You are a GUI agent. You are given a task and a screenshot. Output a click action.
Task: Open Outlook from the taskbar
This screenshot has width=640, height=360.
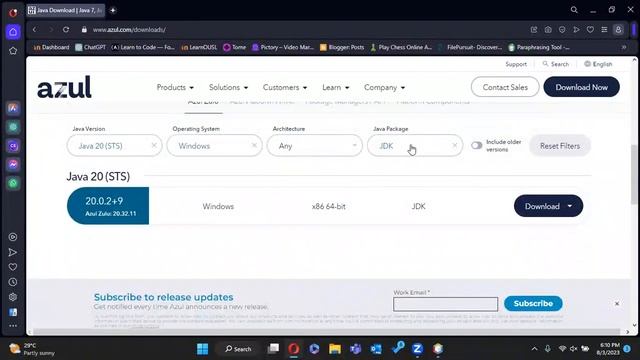click(376, 349)
